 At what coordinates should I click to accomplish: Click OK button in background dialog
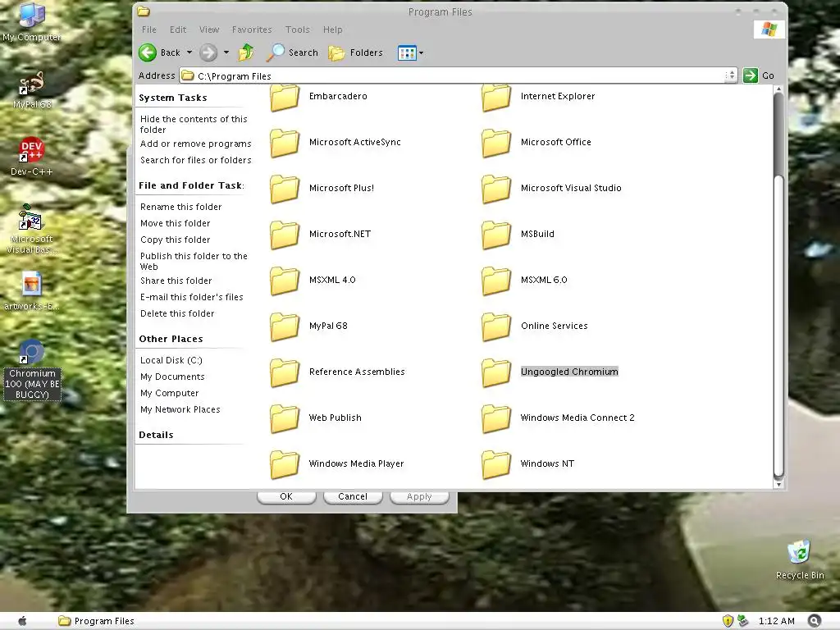(x=286, y=496)
